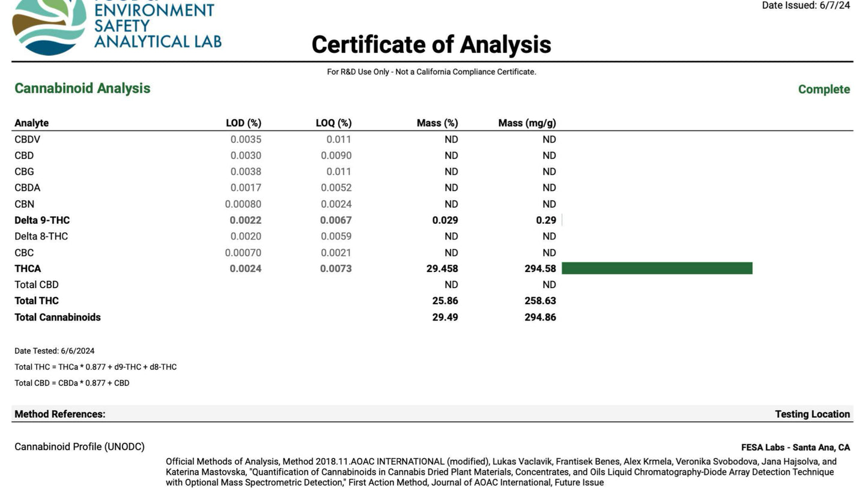
Task: Click the 'Cannabinoid Analysis' heading
Action: point(82,88)
